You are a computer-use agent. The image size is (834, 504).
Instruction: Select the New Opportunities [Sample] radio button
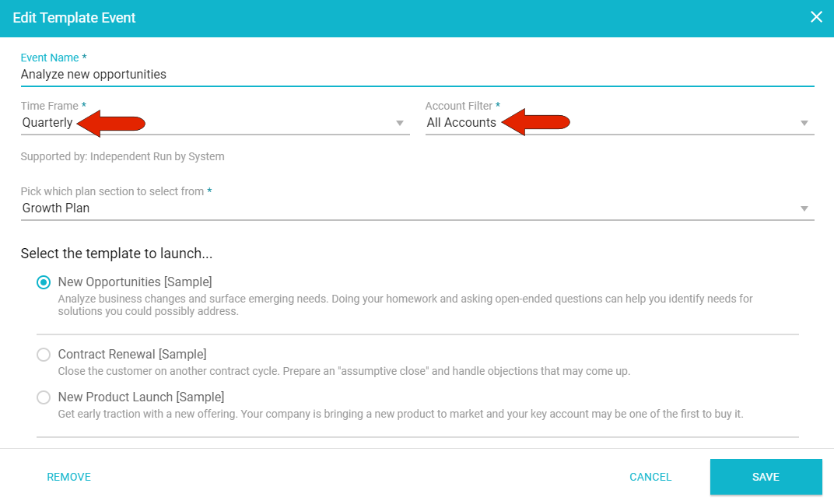click(x=44, y=282)
